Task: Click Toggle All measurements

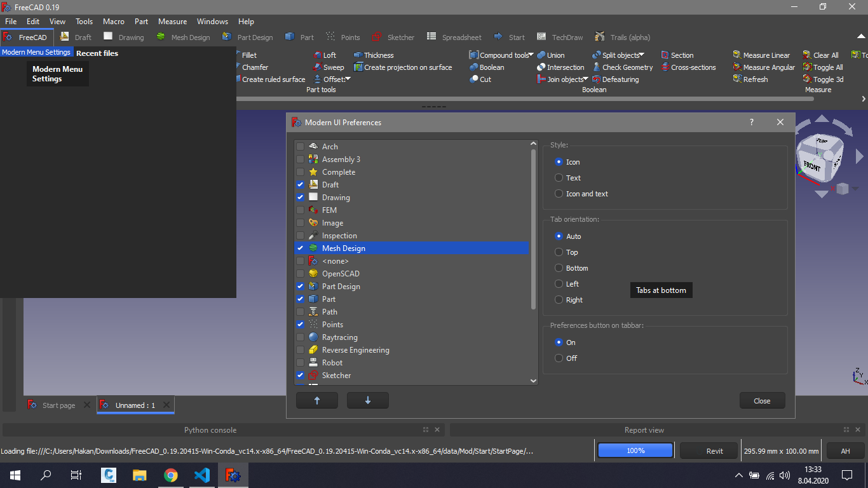Action: 823,67
